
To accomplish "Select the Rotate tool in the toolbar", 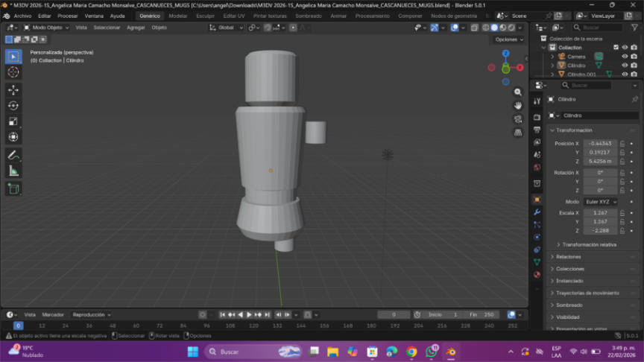I will pyautogui.click(x=13, y=105).
